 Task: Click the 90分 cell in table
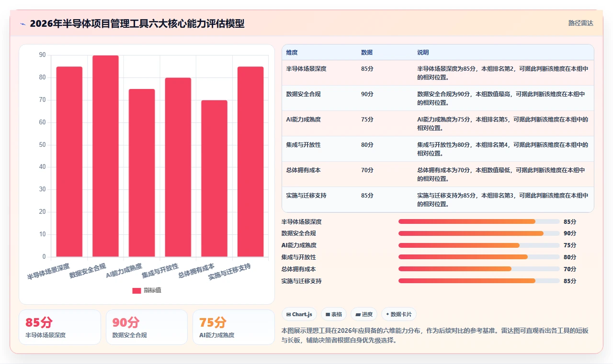point(367,94)
